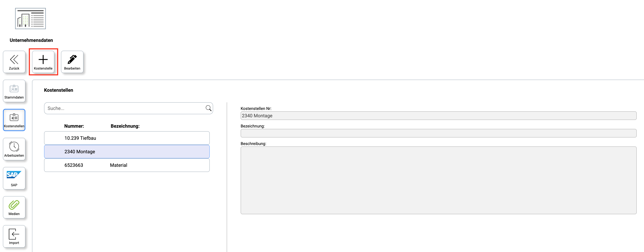The image size is (644, 252).
Task: Click the empty Bezeichnung field
Action: [x=438, y=133]
